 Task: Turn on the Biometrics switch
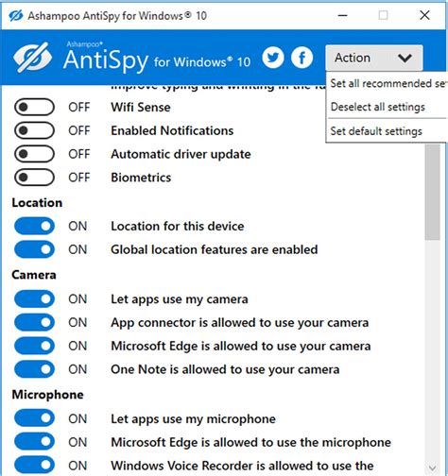[x=34, y=178]
